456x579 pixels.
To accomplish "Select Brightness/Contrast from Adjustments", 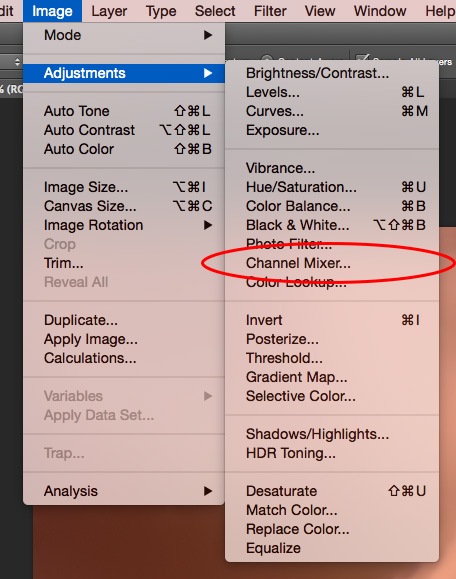I will pyautogui.click(x=317, y=73).
